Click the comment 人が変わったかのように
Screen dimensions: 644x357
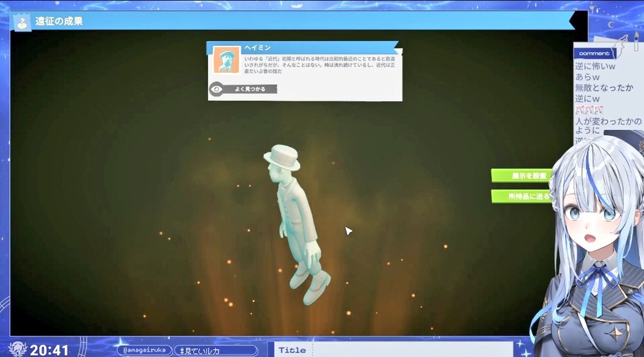608,126
